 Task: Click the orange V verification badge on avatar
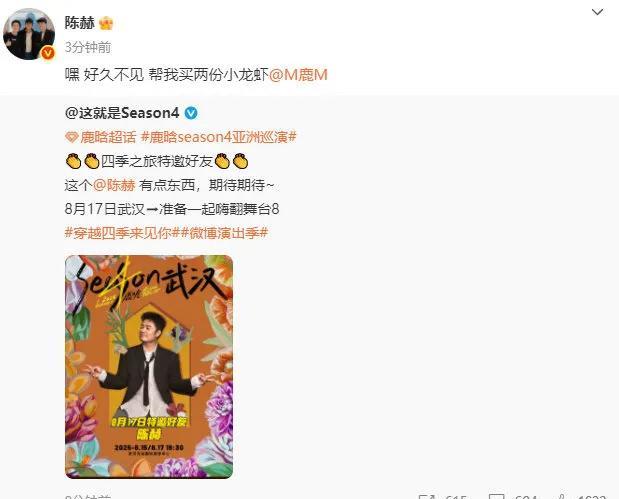coord(48,53)
